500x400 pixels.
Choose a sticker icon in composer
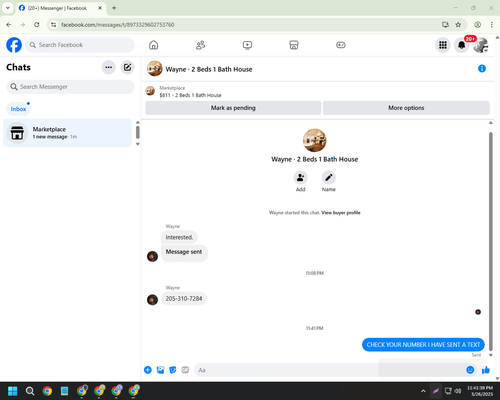point(173,370)
